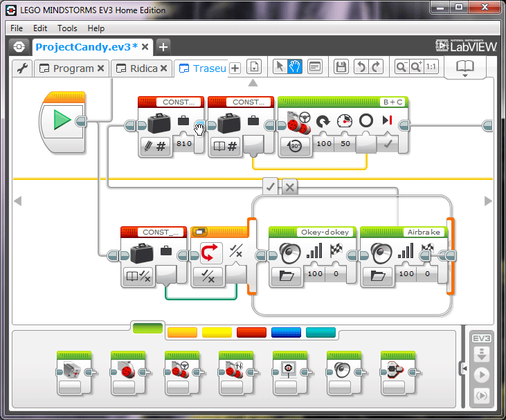
Task: Select the red Data Operations palette
Action: (x=252, y=332)
